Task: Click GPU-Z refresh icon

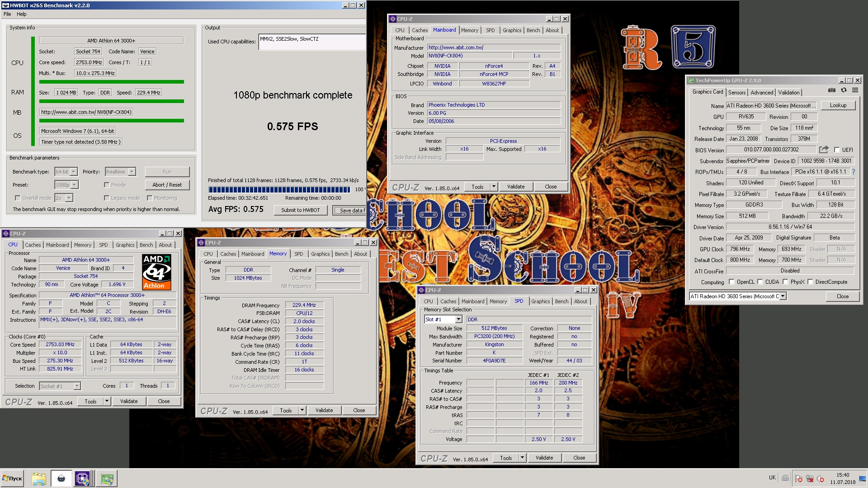Action: point(844,90)
